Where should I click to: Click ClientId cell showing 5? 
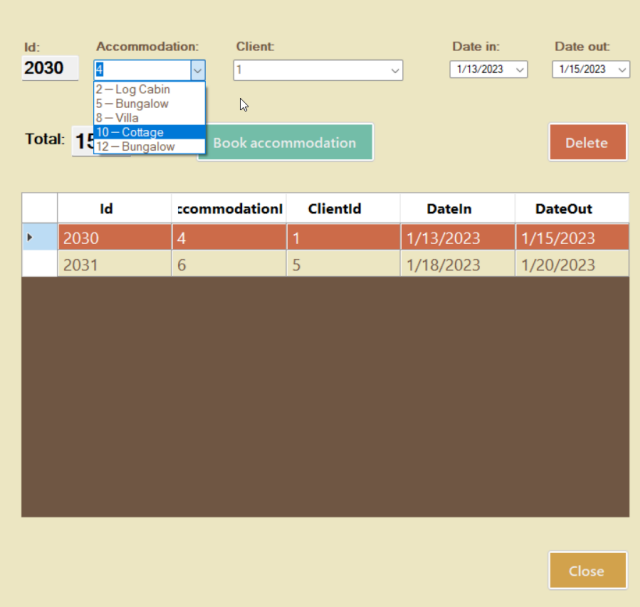(343, 264)
